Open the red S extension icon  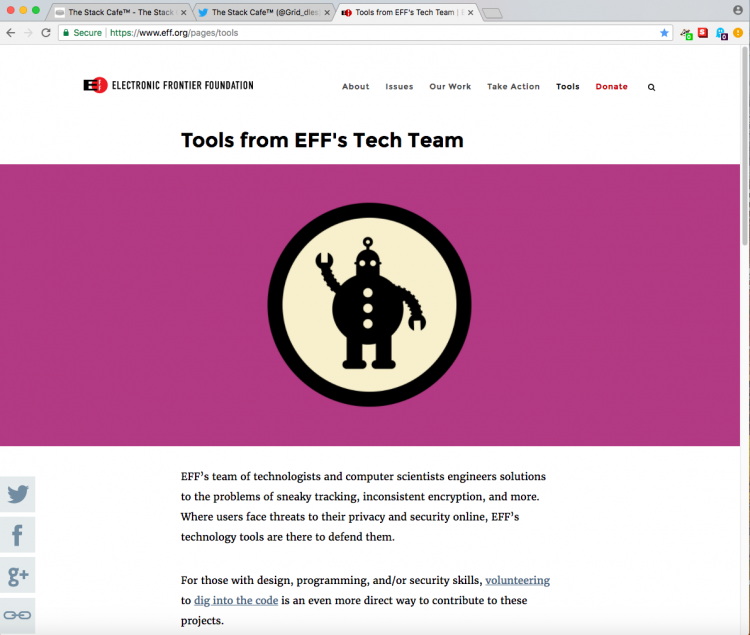(703, 33)
